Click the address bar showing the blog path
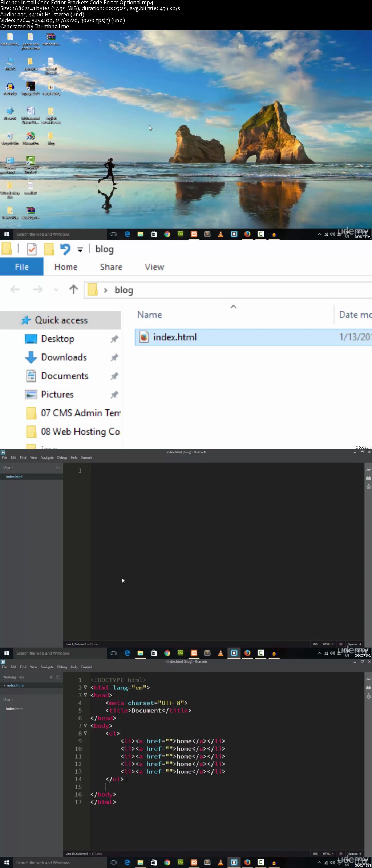The height and width of the screenshot is (868, 372). 228,290
